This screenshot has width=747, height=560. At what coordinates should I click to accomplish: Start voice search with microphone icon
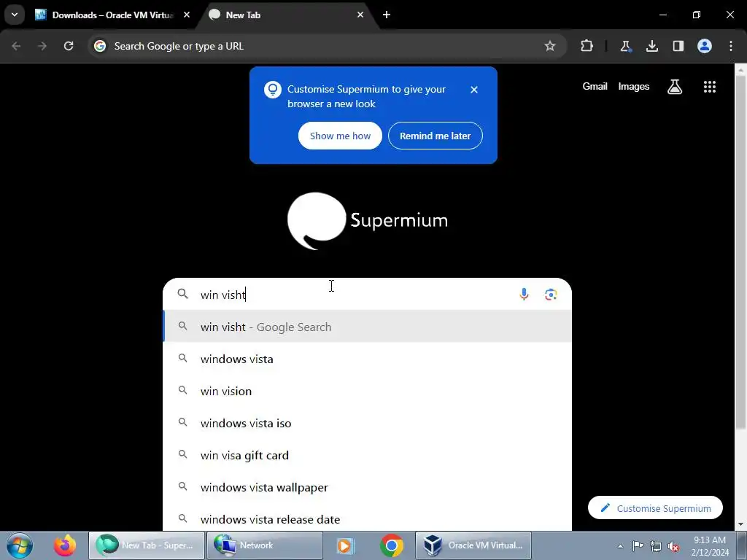pyautogui.click(x=524, y=295)
